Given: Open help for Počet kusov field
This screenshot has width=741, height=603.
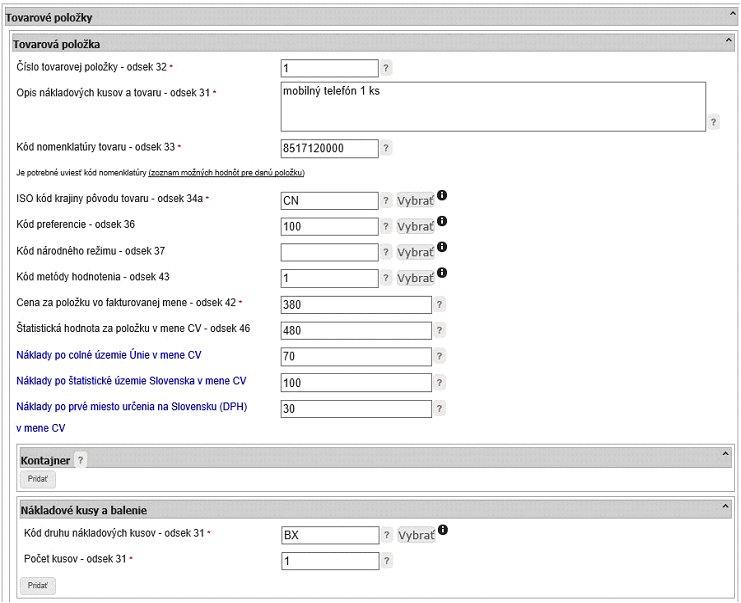Looking at the screenshot, I should (x=387, y=561).
